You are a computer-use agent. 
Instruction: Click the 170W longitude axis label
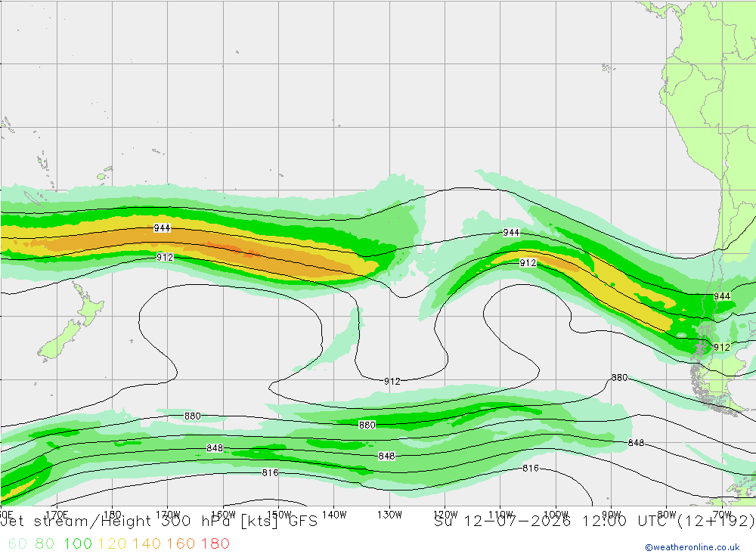click(168, 515)
